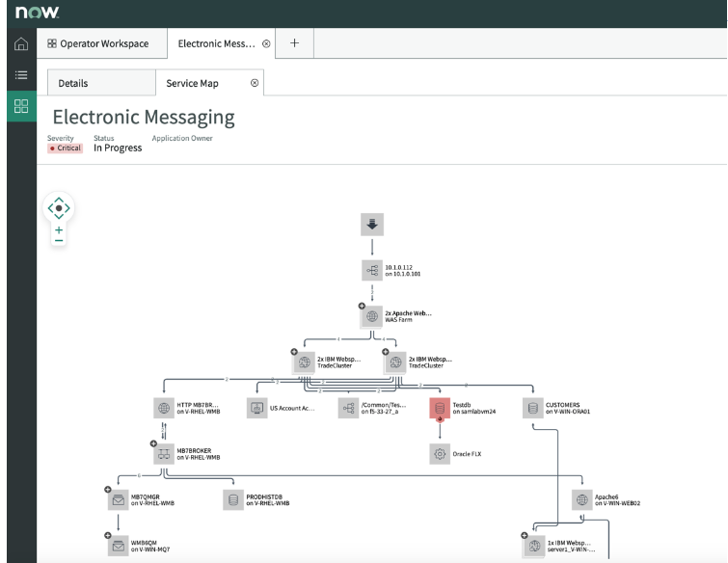
Task: Select the 1x IBM Websp server1 node
Action: 534,546
